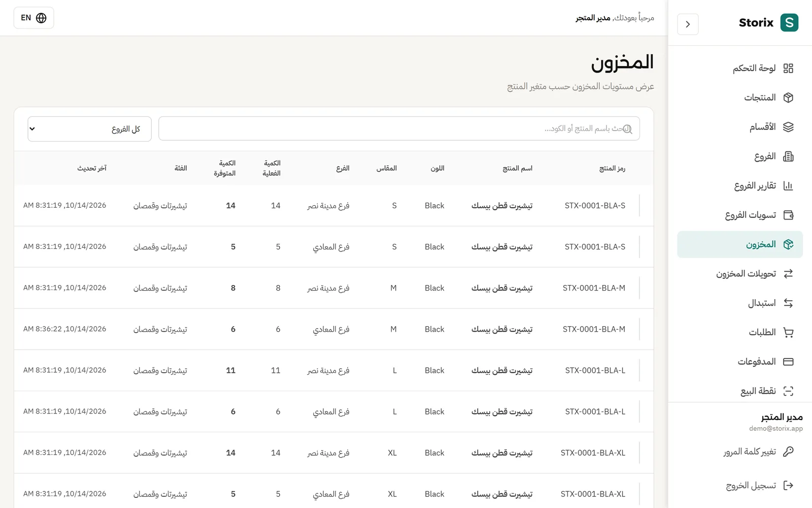Open the المدفوعات card icon
Image resolution: width=812 pixels, height=508 pixels.
coord(788,362)
